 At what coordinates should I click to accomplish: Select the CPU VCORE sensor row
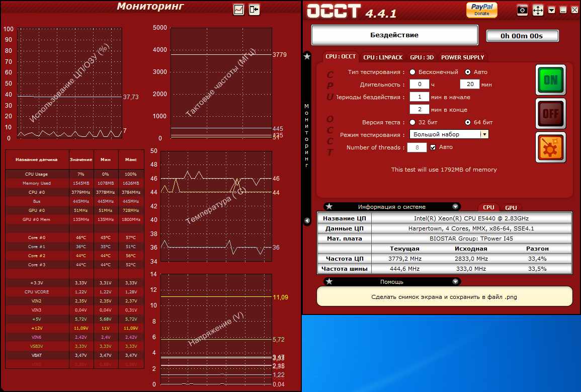[x=74, y=292]
